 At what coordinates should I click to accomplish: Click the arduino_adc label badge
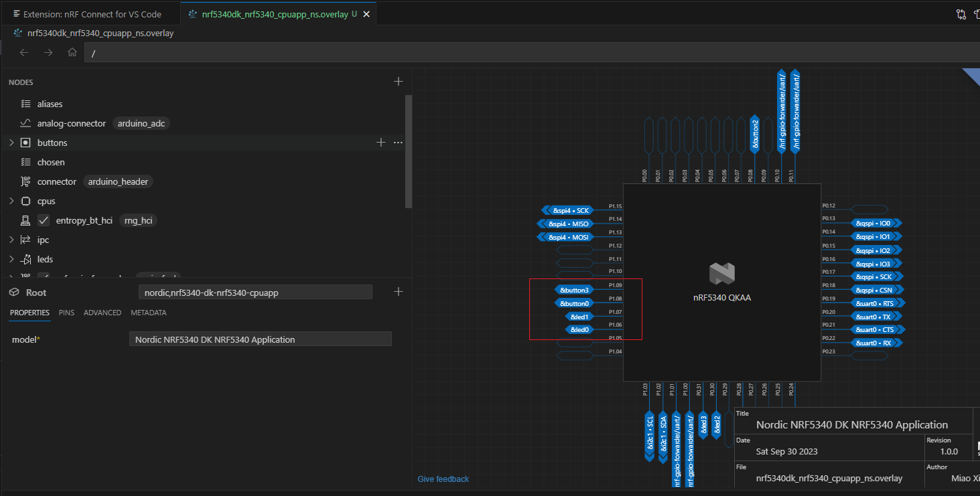click(x=141, y=124)
